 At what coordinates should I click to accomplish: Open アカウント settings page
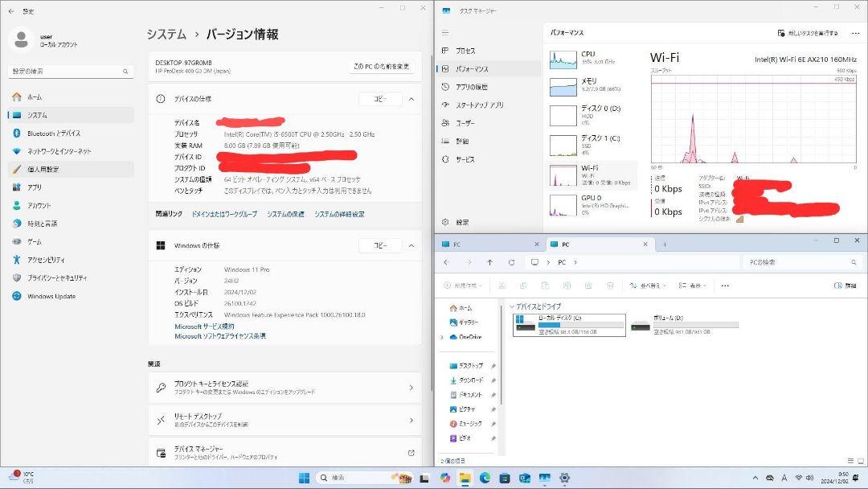click(71, 205)
